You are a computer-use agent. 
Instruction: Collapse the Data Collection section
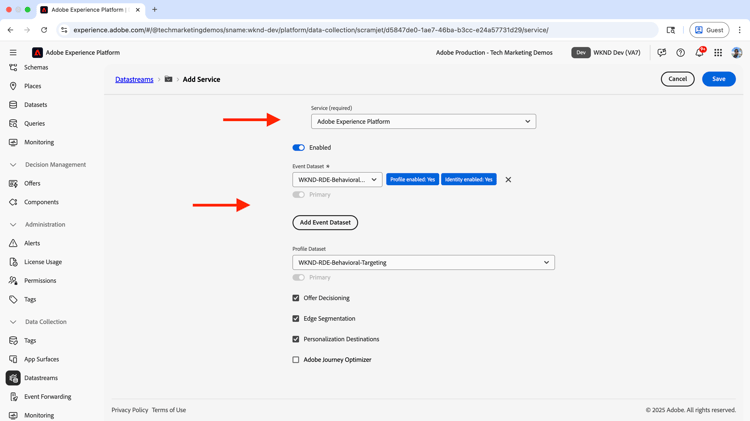tap(13, 322)
